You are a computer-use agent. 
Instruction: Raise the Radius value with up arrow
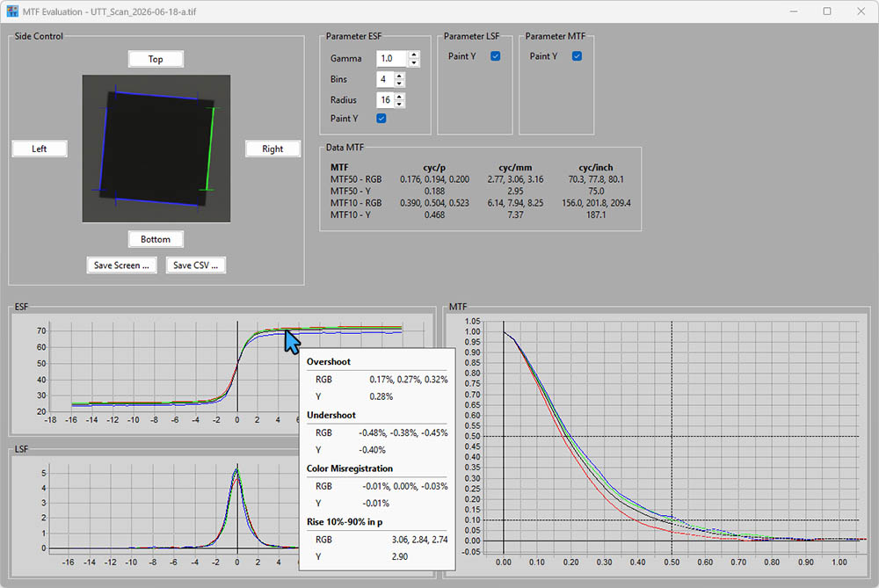(x=399, y=97)
